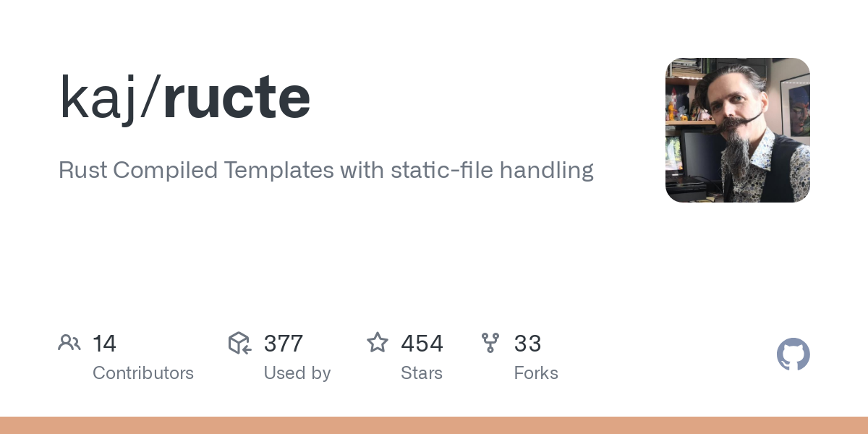
Task: Click the orange language color bar
Action: coord(434,425)
